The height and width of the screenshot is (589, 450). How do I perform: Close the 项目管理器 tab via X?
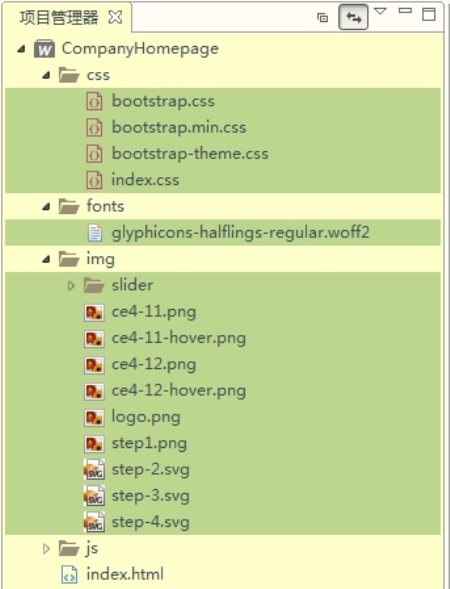[115, 17]
